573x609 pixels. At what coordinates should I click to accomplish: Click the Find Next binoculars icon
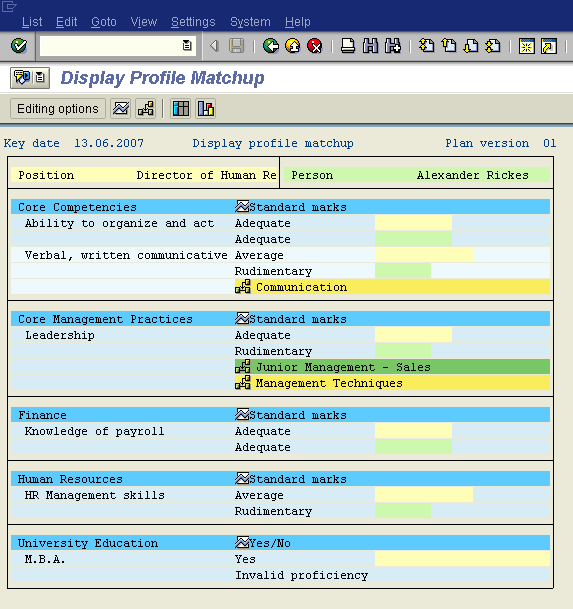click(393, 46)
